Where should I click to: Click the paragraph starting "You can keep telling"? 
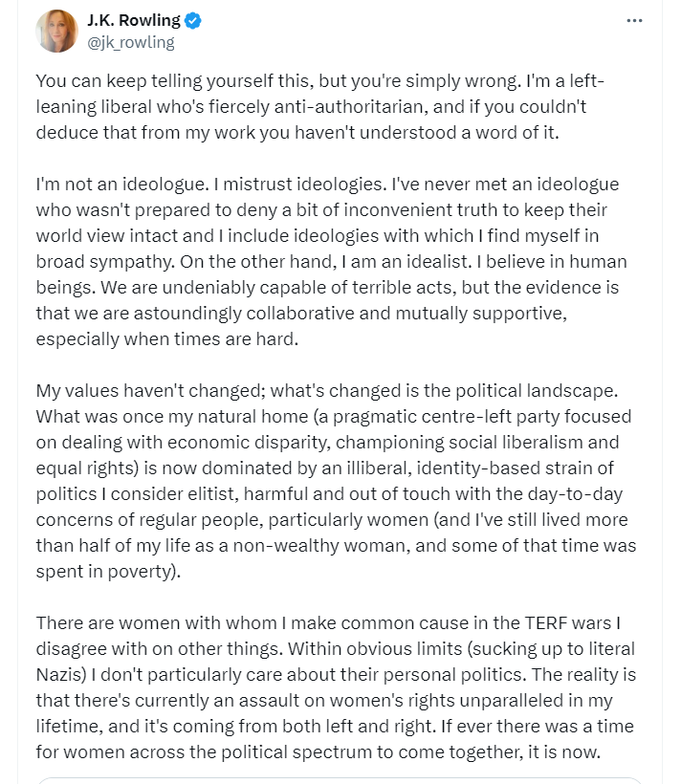320,106
